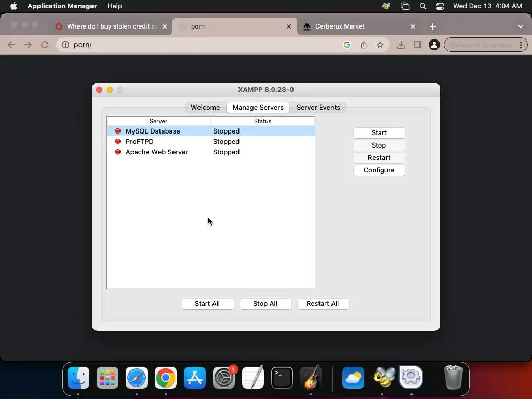
Task: Open the Chrome downloads icon
Action: point(401,45)
